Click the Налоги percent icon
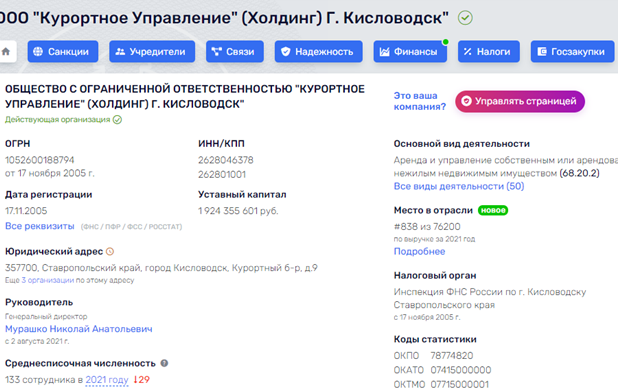 pyautogui.click(x=467, y=52)
